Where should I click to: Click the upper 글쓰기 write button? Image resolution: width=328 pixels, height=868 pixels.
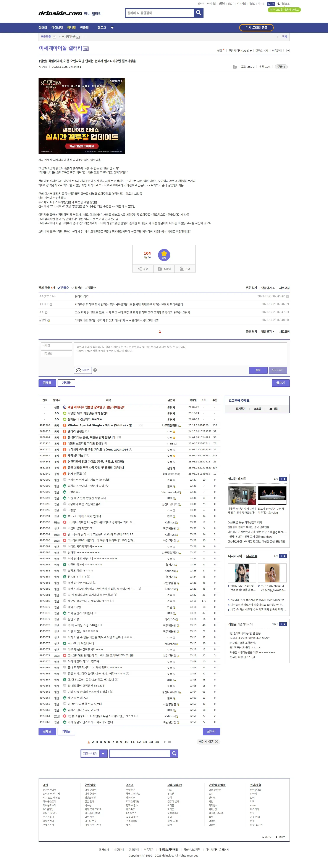[280, 383]
